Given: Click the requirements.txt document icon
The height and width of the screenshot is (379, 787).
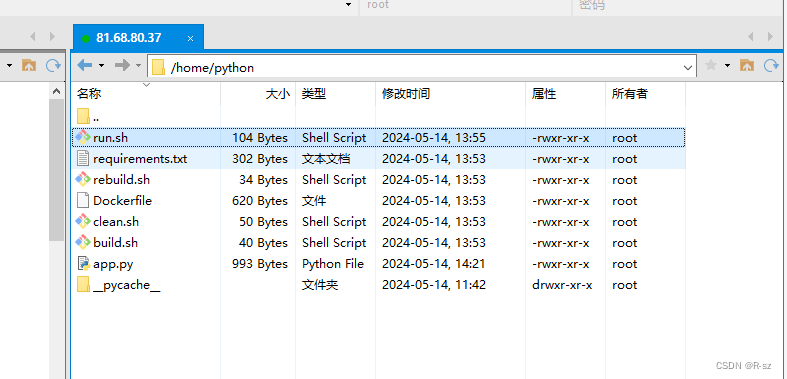Looking at the screenshot, I should [83, 159].
